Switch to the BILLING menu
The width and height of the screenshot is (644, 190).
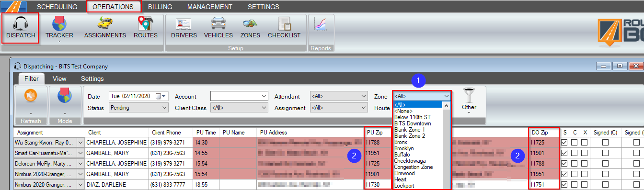point(160,7)
